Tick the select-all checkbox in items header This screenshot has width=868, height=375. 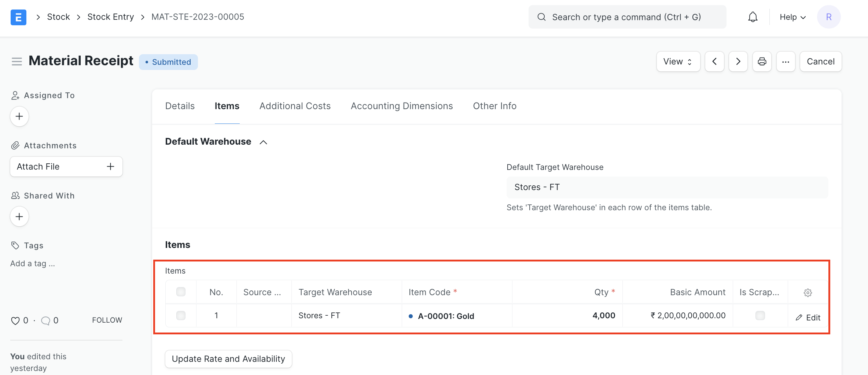point(181,292)
